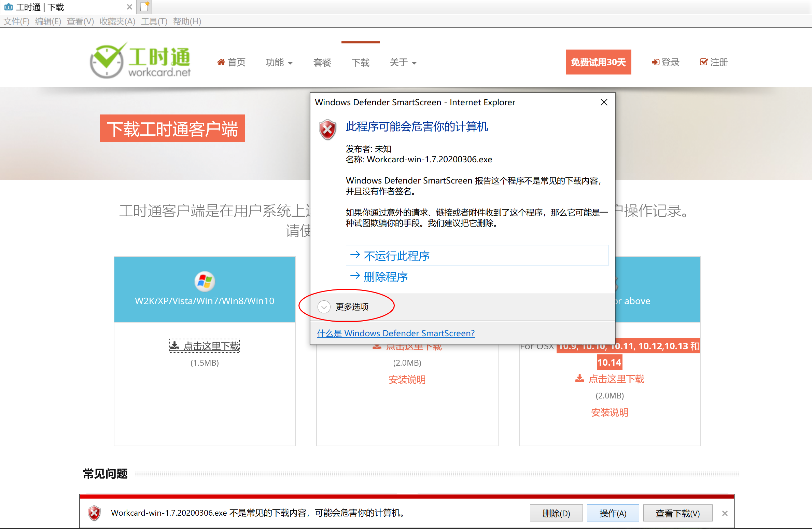812x529 pixels.
Task: Open the 收藏夹(A) menu
Action: [x=117, y=22]
